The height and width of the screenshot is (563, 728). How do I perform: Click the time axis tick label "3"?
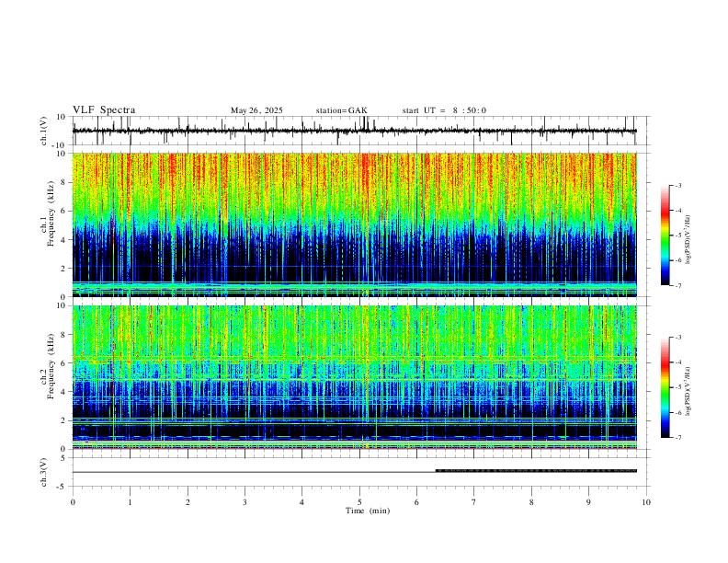click(245, 502)
